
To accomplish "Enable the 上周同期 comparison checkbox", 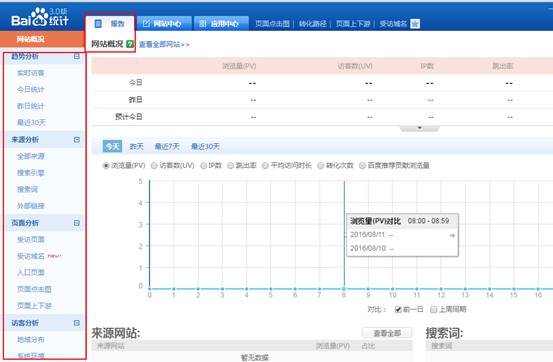I will tap(433, 309).
